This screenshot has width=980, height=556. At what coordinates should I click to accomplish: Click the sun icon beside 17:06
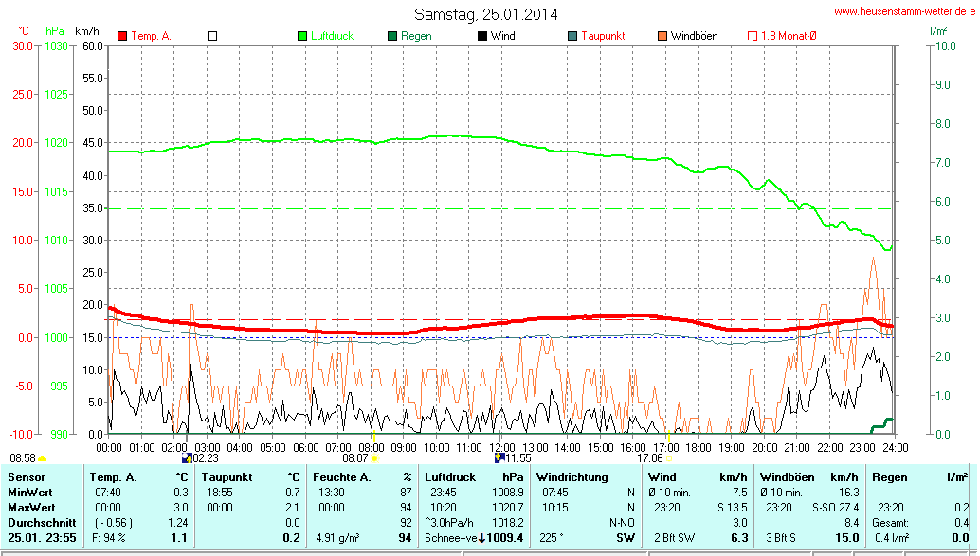[x=669, y=458]
